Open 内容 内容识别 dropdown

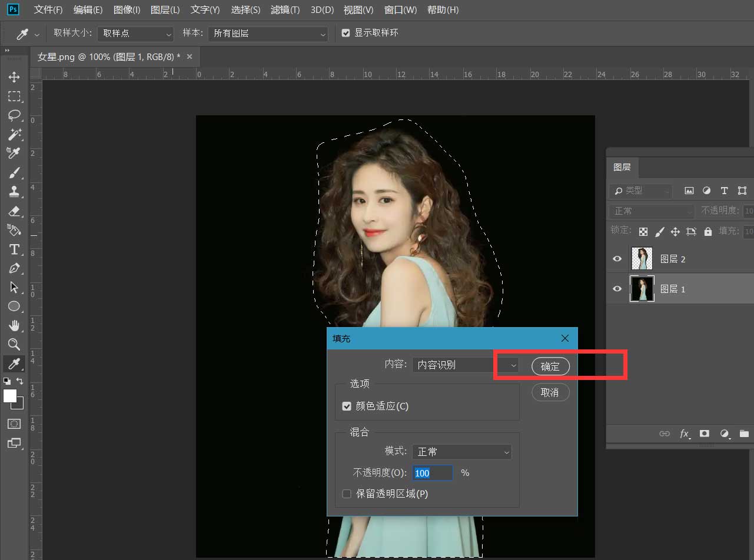click(465, 365)
